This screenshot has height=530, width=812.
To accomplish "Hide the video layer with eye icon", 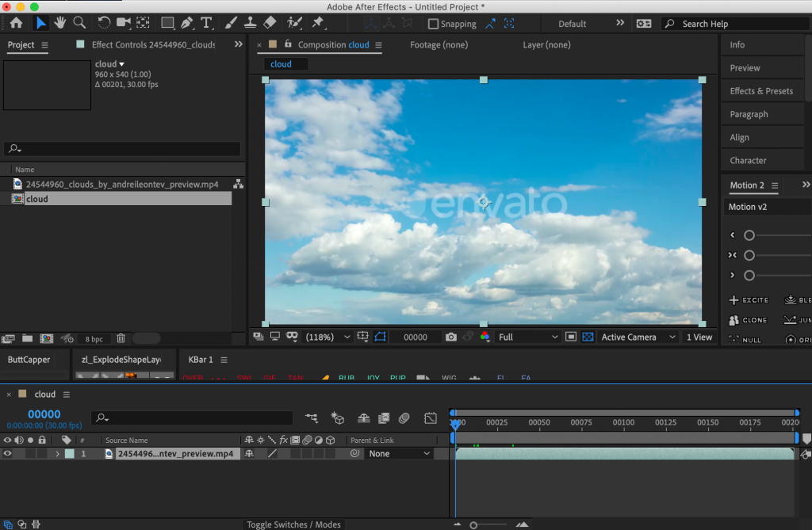I will click(8, 454).
